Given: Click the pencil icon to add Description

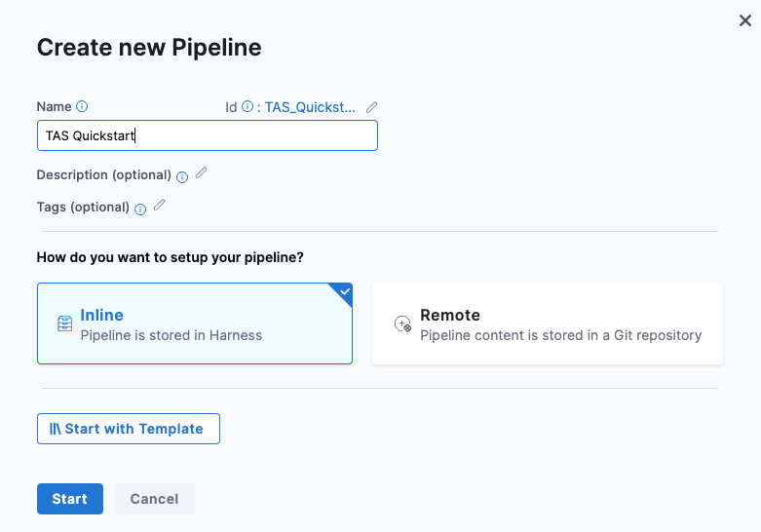Looking at the screenshot, I should pos(202,173).
